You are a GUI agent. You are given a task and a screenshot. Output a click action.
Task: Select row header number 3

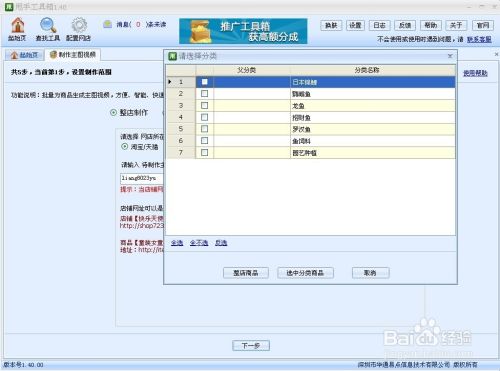point(181,105)
